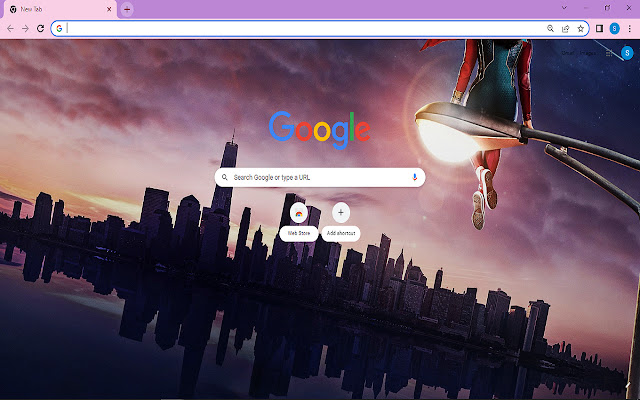Click the Add shortcut label

(341, 233)
